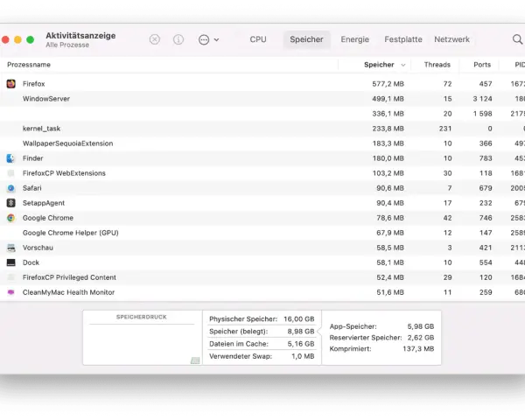Viewport: 525px width, 420px height.
Task: Click the Google Chrome icon
Action: 11,218
